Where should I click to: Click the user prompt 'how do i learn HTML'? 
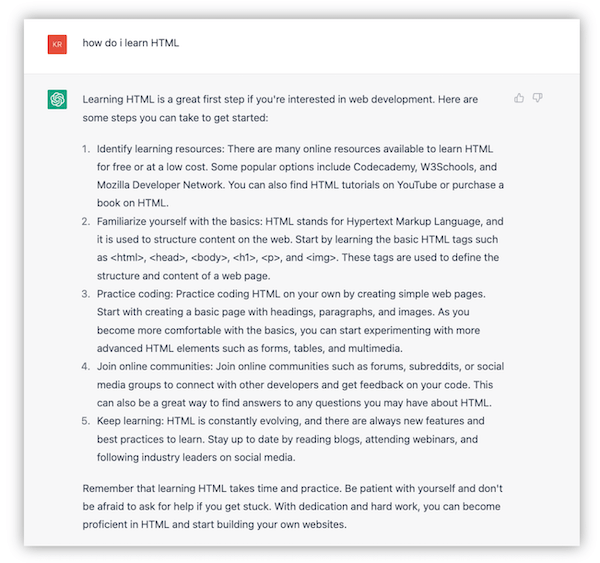coord(130,43)
